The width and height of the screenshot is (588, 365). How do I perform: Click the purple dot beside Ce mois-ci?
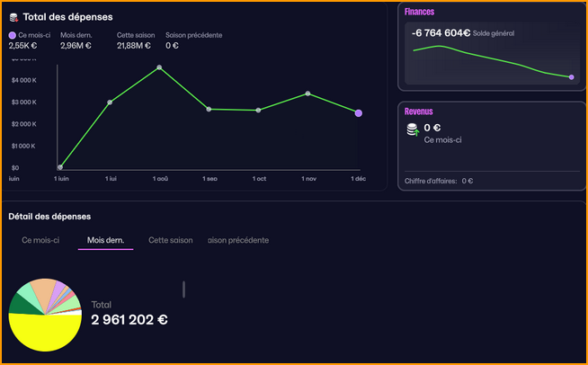pyautogui.click(x=13, y=35)
